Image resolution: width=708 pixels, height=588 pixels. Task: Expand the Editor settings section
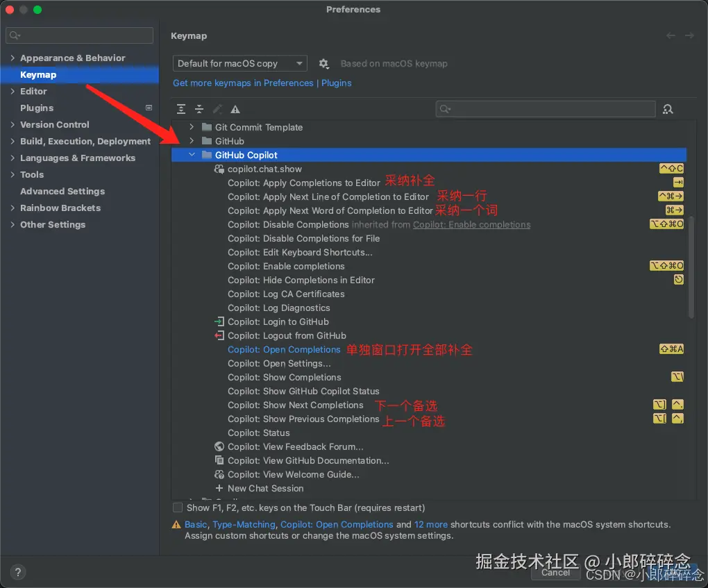tap(12, 91)
